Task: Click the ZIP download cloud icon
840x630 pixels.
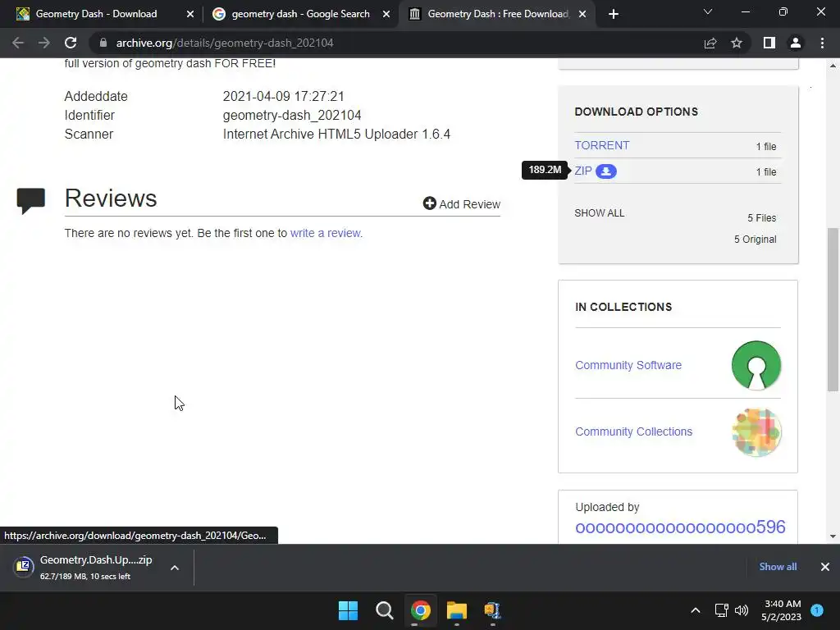Action: [606, 171]
